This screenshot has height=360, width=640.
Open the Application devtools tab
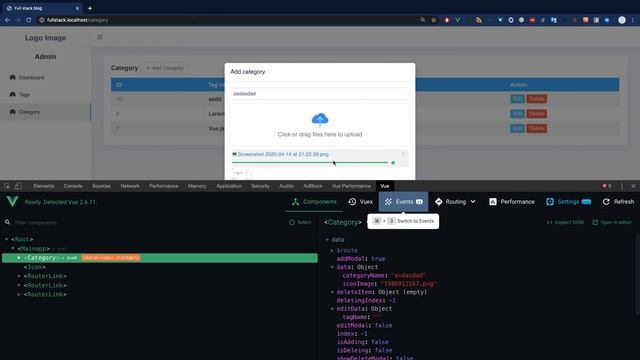click(229, 186)
